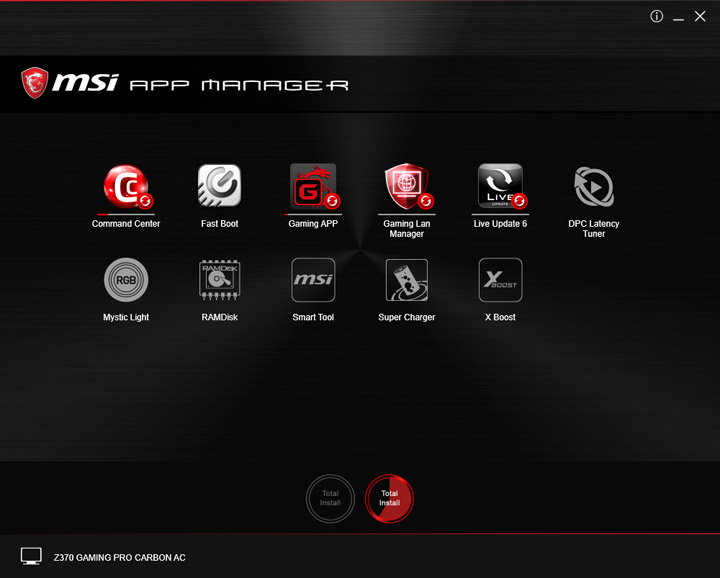Open the X Boost icon
The width and height of the screenshot is (720, 578).
[x=500, y=280]
